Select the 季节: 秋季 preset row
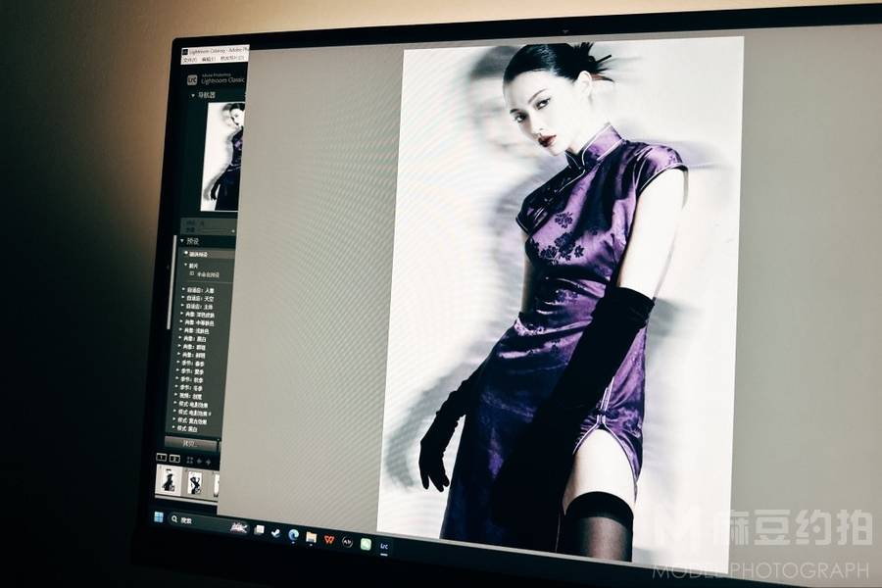 click(x=190, y=380)
